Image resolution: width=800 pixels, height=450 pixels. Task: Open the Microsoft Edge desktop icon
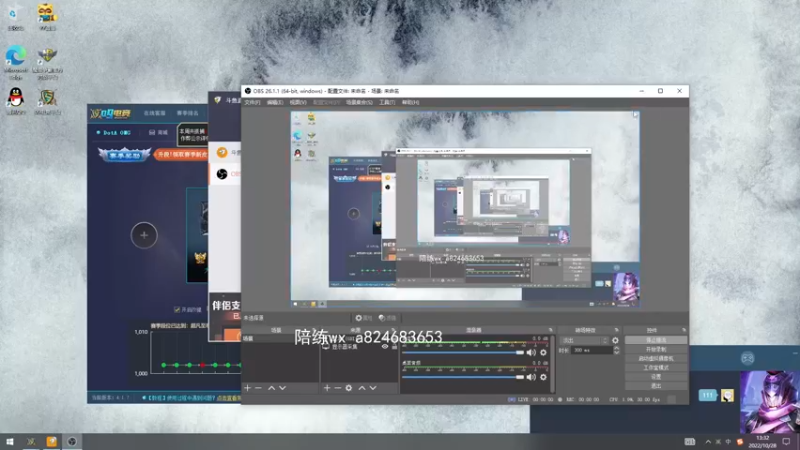pos(16,62)
